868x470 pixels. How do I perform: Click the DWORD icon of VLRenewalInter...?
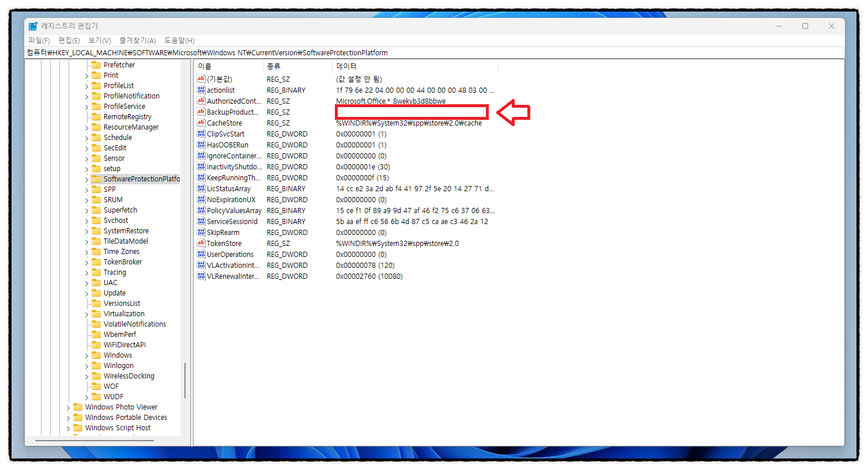click(x=201, y=276)
